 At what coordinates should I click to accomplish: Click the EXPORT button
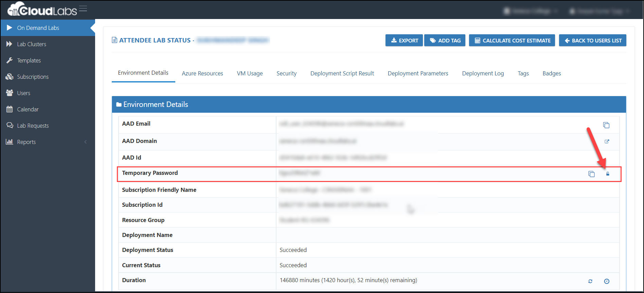404,40
